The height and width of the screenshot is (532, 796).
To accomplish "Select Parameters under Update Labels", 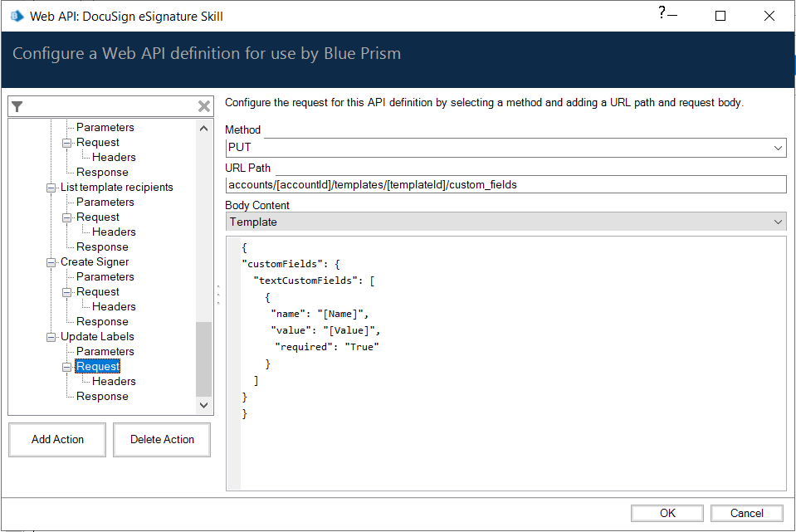I will pos(105,352).
